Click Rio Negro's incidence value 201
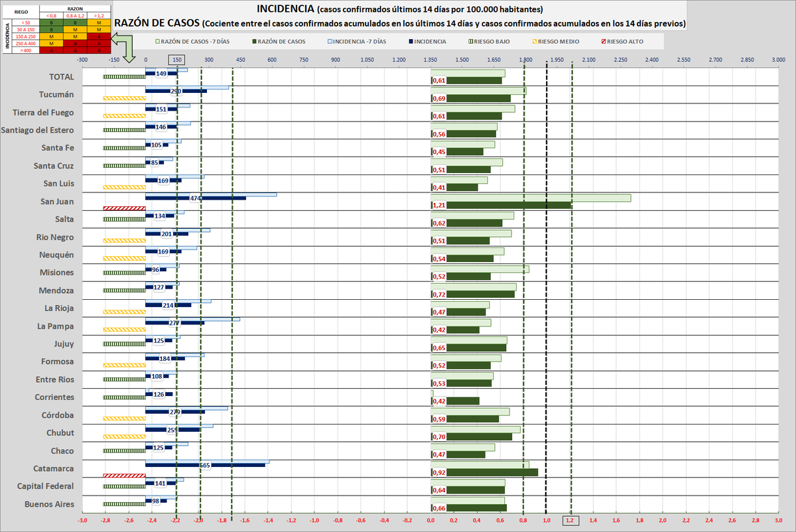796x532 pixels. [x=166, y=234]
